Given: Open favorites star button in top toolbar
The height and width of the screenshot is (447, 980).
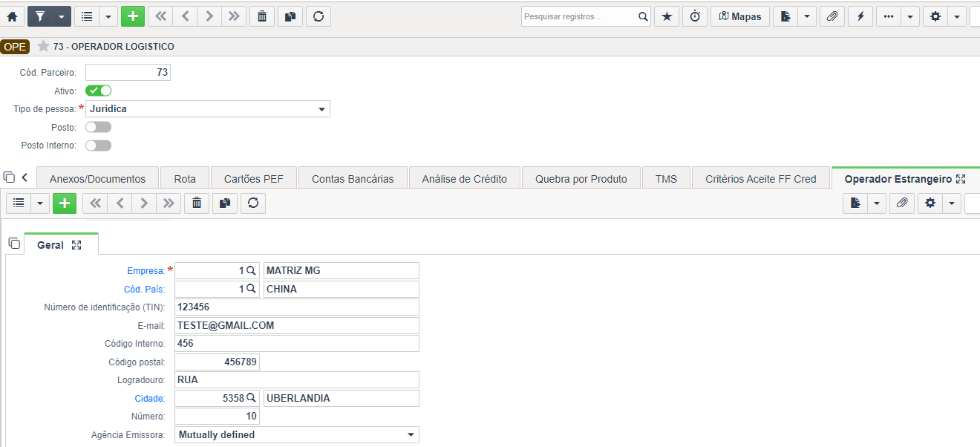Looking at the screenshot, I should pyautogui.click(x=667, y=16).
